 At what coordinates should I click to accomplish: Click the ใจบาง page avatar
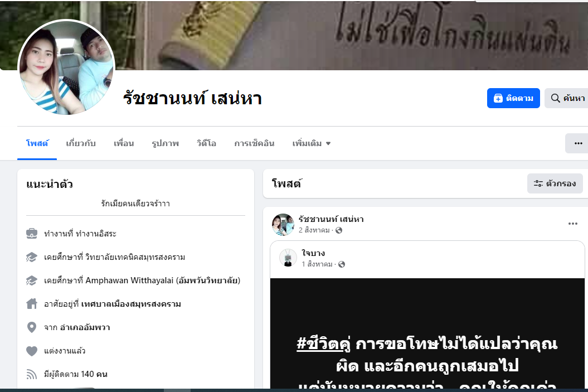[x=288, y=258]
